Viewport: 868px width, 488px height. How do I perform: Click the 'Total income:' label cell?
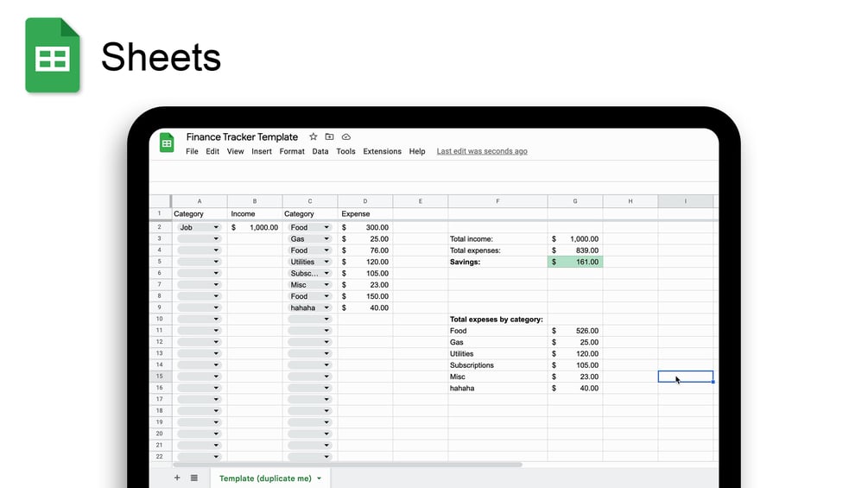tap(497, 239)
